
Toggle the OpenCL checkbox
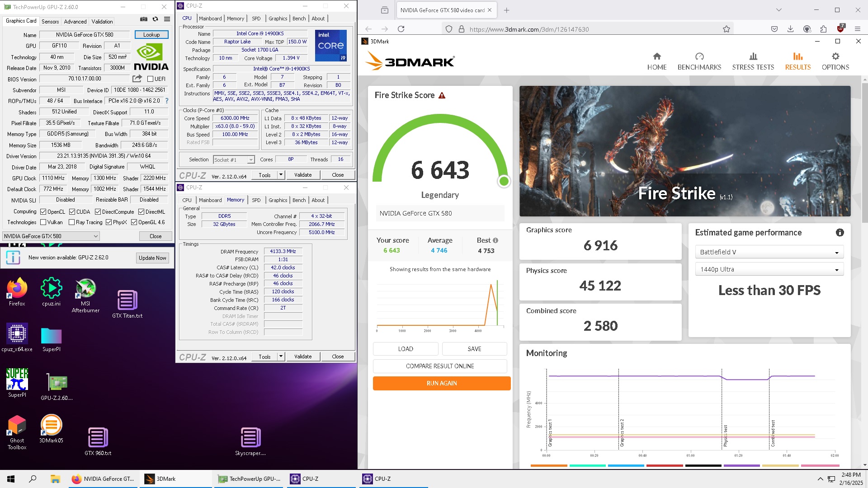click(x=43, y=212)
